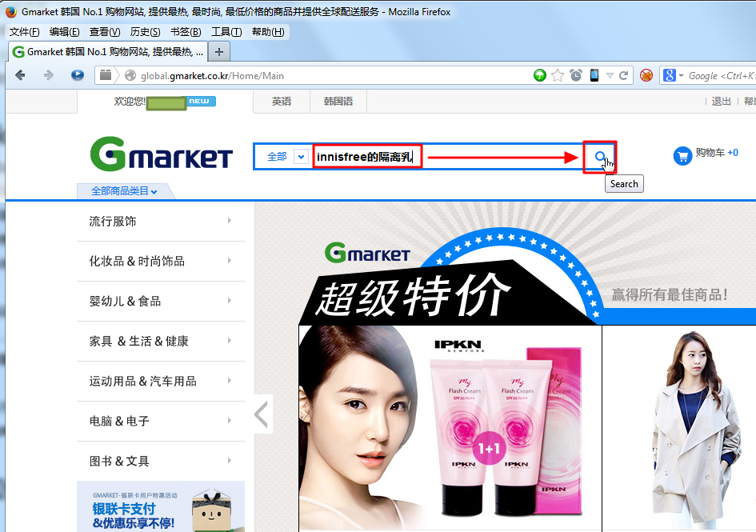Open the 婴幼儿 & 食品 category
Viewport: 756px width, 532px height.
125,301
